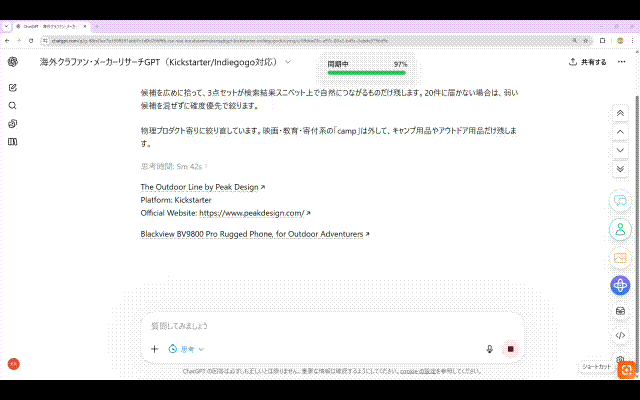Open the browser extensions puzzle icon
Image resolution: width=640 pixels, height=400 pixels.
602,41
